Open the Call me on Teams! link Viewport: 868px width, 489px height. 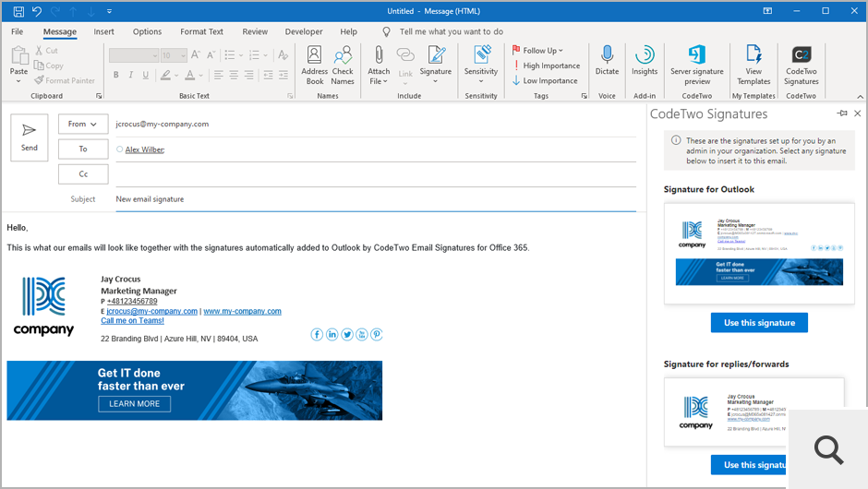[x=132, y=321]
